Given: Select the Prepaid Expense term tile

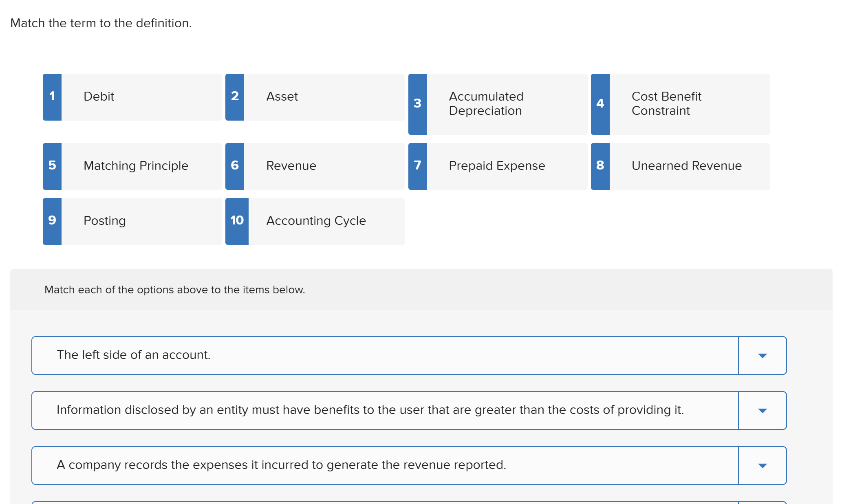Looking at the screenshot, I should (x=497, y=166).
